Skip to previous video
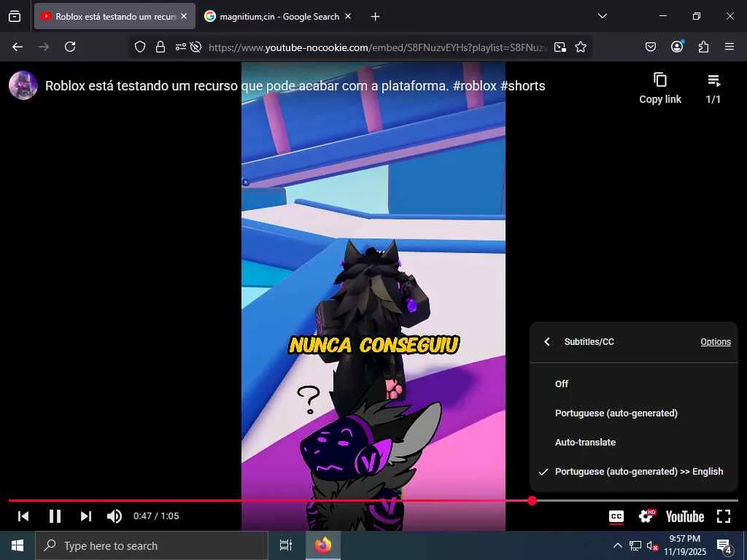The width and height of the screenshot is (747, 560). [x=23, y=516]
